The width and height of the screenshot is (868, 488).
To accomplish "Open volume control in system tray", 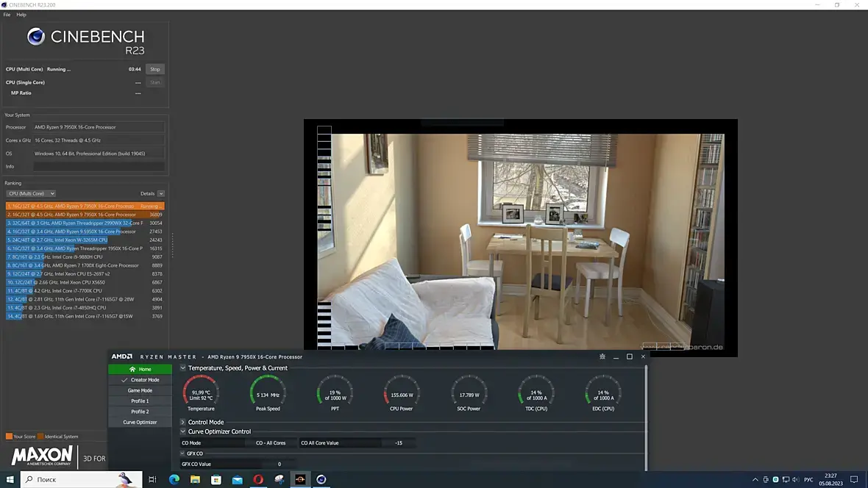I will click(795, 480).
